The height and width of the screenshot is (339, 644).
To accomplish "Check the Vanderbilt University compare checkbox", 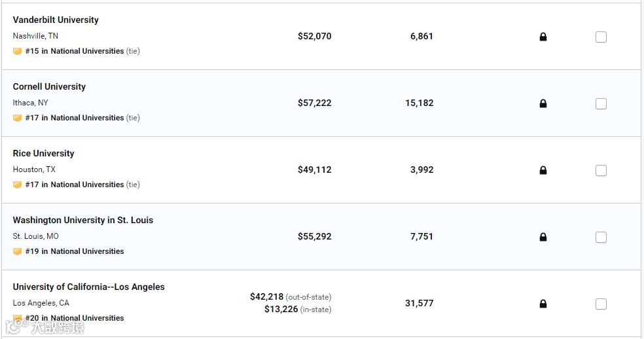I will click(601, 37).
